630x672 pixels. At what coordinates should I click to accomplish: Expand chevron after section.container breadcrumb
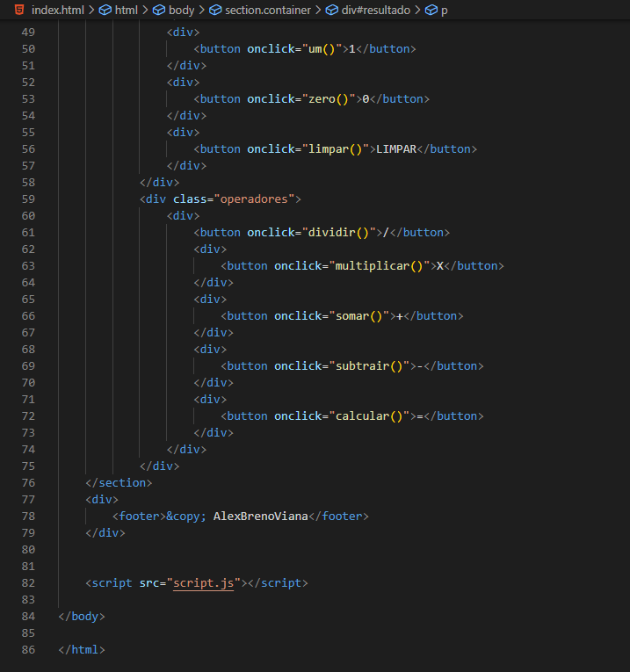(318, 10)
